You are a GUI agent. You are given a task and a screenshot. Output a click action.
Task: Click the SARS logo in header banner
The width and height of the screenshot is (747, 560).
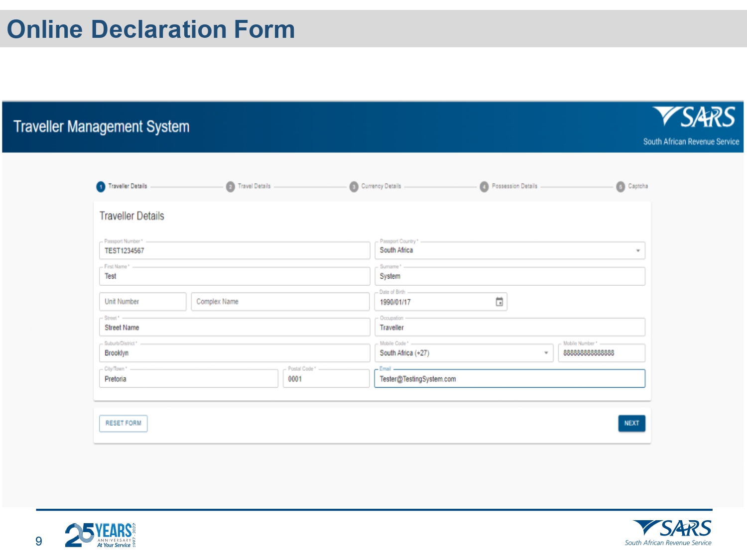point(694,118)
